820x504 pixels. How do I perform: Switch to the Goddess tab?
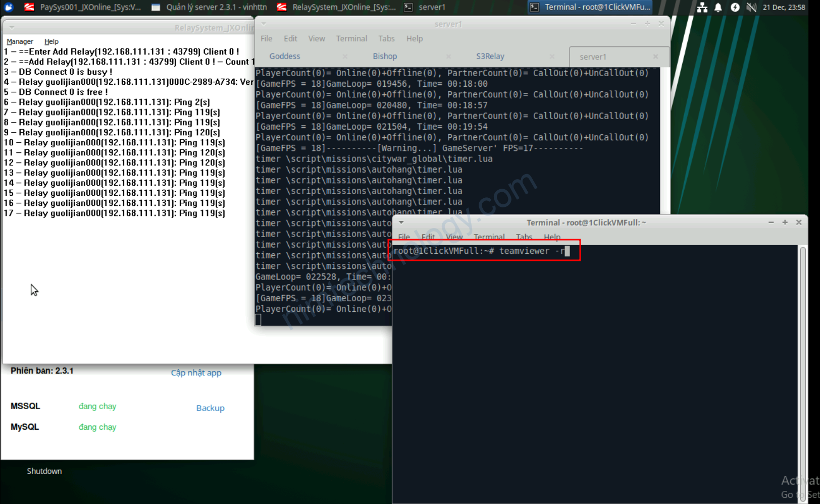point(284,56)
